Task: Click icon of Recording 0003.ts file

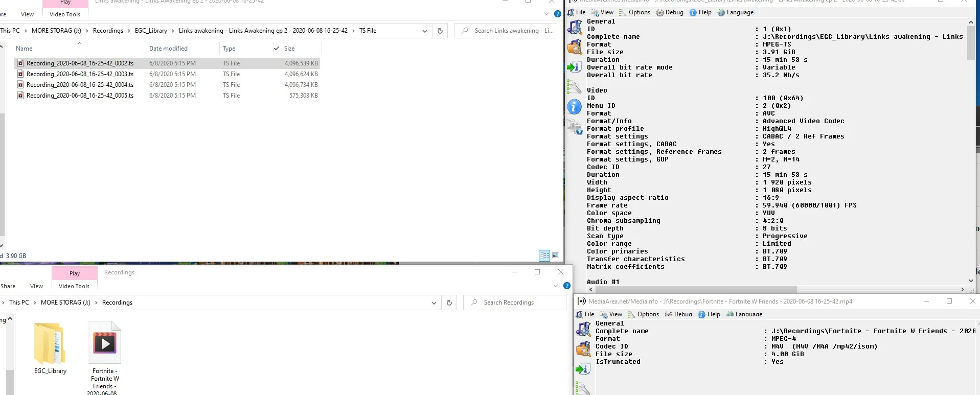Action: [20, 74]
